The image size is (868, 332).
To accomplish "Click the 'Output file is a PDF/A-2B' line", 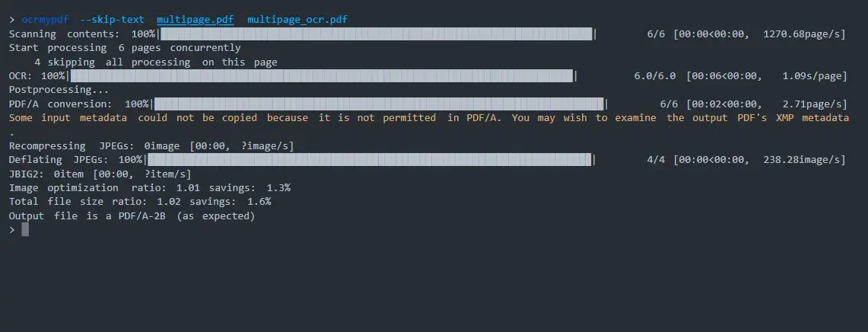I will point(132,216).
